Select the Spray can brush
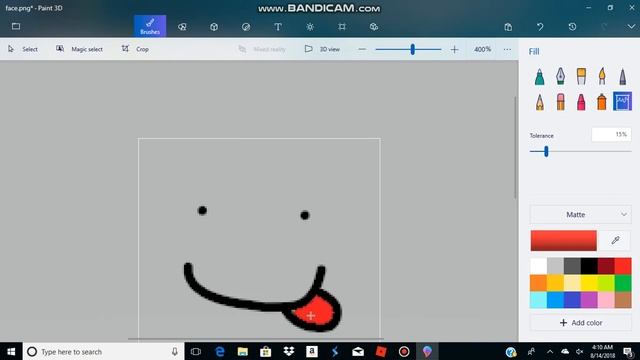 (x=602, y=102)
